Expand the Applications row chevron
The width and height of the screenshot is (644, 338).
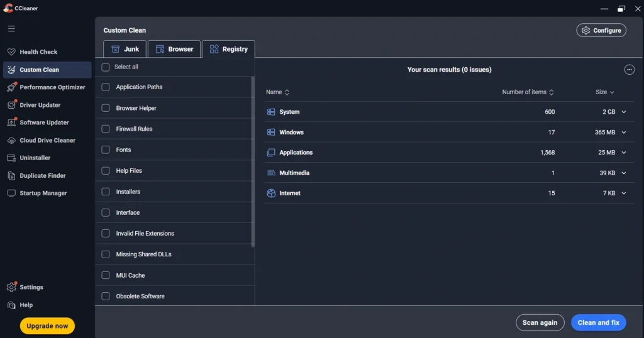click(623, 153)
